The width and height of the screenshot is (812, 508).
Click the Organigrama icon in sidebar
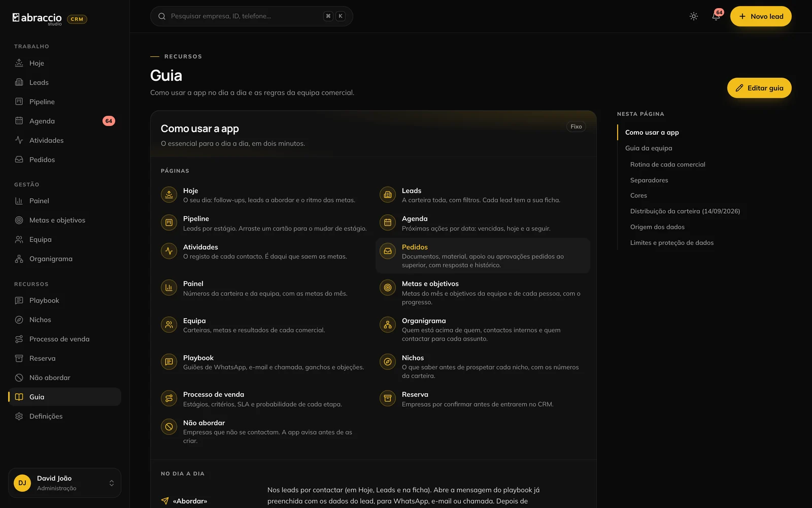click(x=19, y=259)
